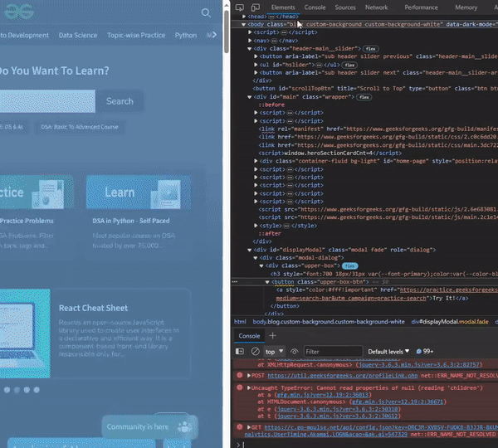Select div#displayModal.modal.fade in the breadcrumb
This screenshot has width=498, height=448.
450,322
